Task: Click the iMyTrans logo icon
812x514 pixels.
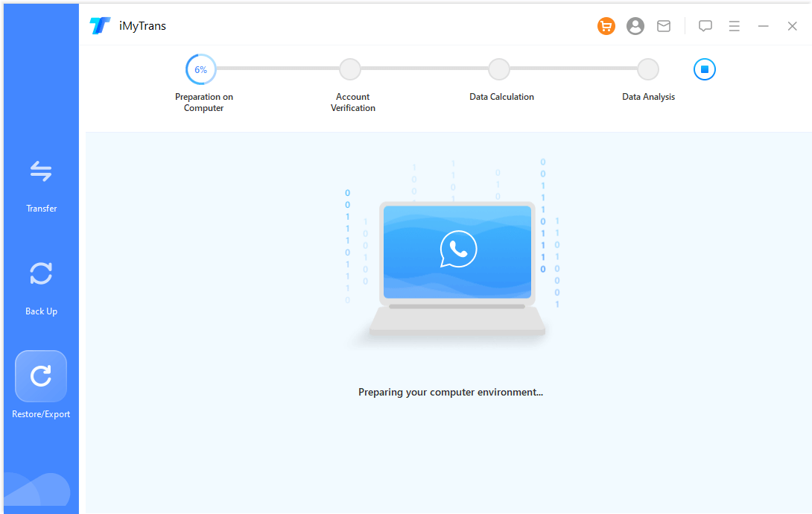Action: coord(100,25)
